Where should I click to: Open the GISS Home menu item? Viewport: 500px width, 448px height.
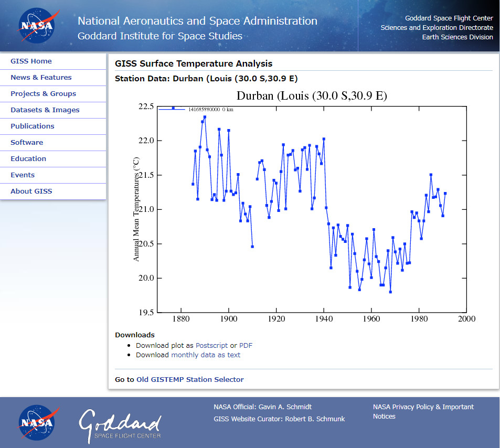[x=31, y=61]
